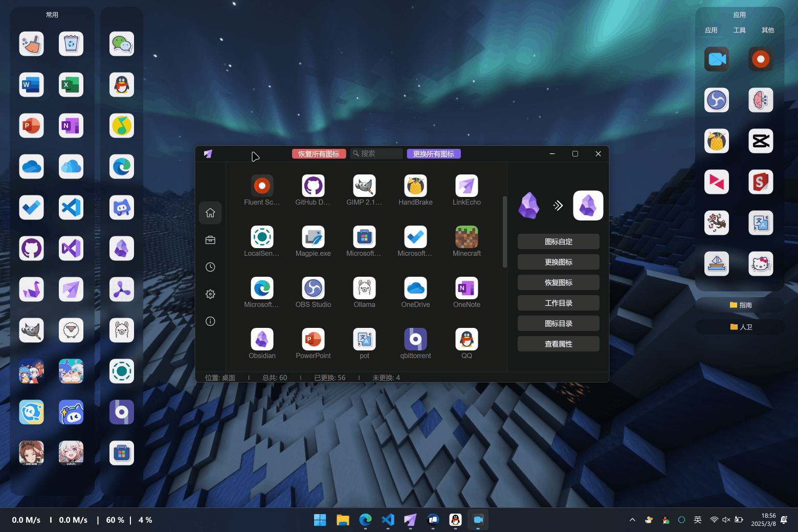Select LocalSend icon in app list

262,237
